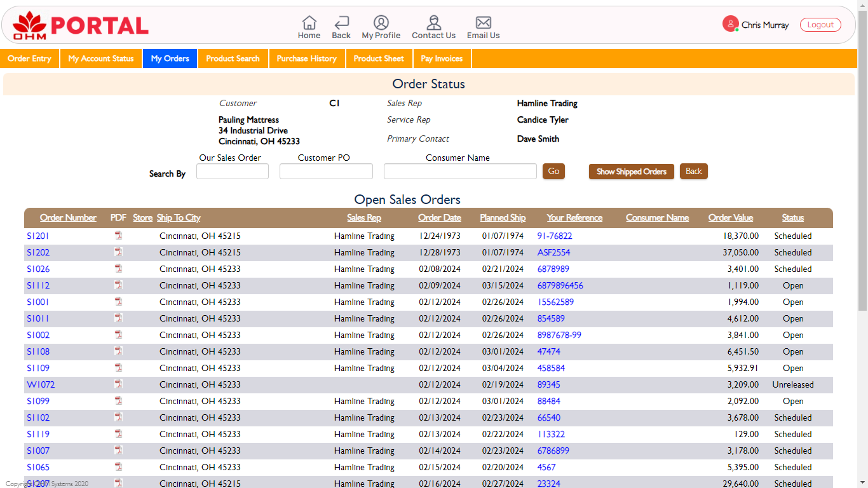868x488 pixels.
Task: Click the Our Sales Order input field
Action: point(233,172)
